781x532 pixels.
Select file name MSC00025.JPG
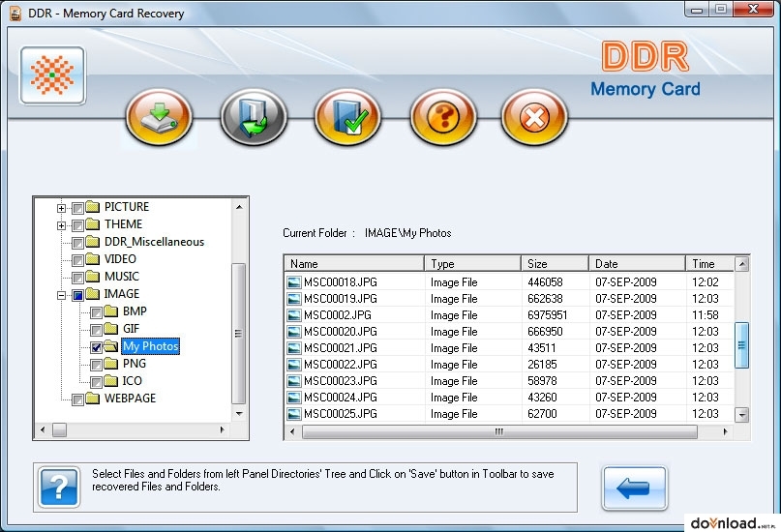pos(341,414)
